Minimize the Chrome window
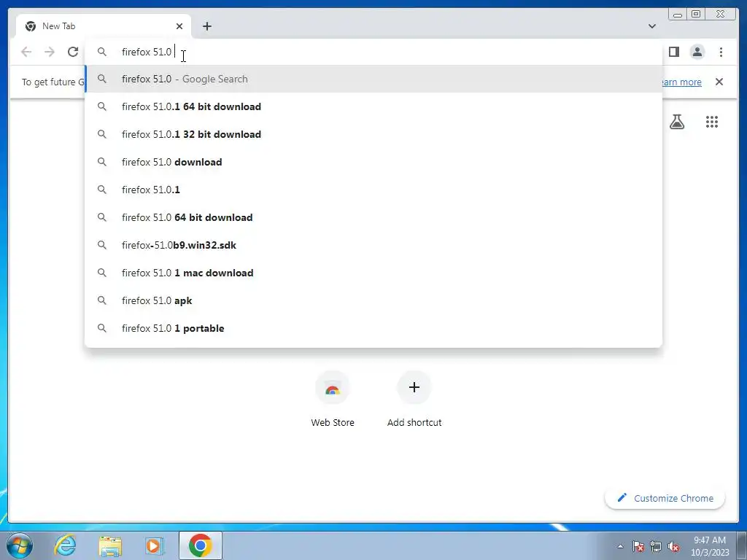 point(678,15)
